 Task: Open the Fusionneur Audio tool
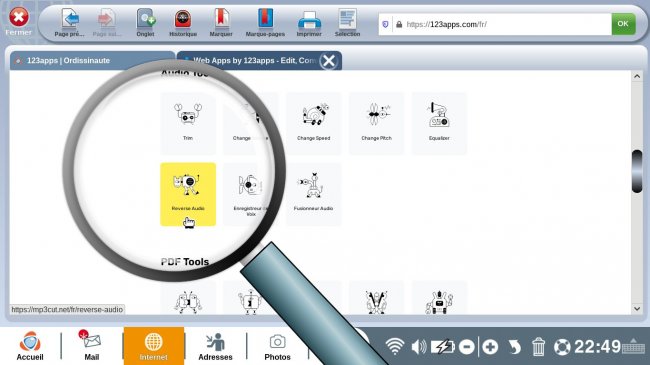click(313, 194)
